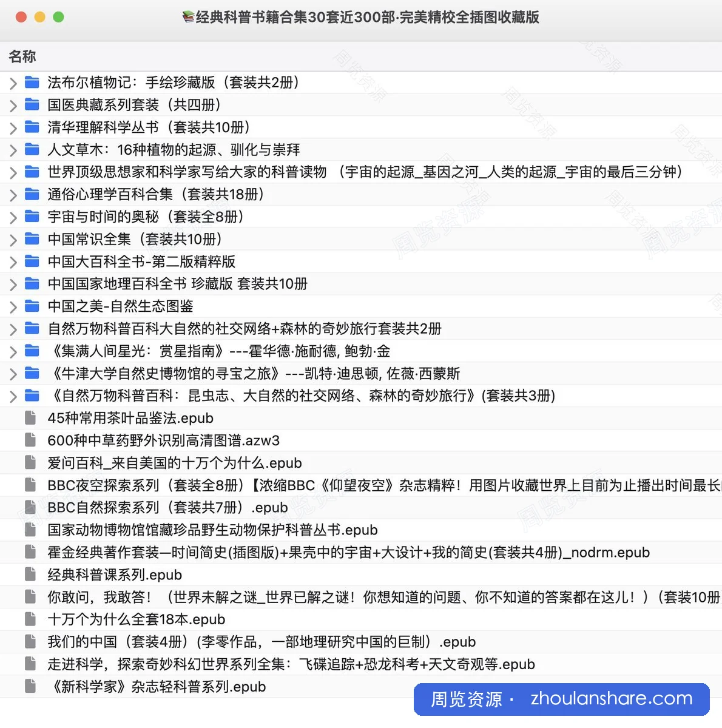This screenshot has width=722, height=728.
Task: Click folder icon of 通俗心理学百科合集
Action: pos(32,194)
